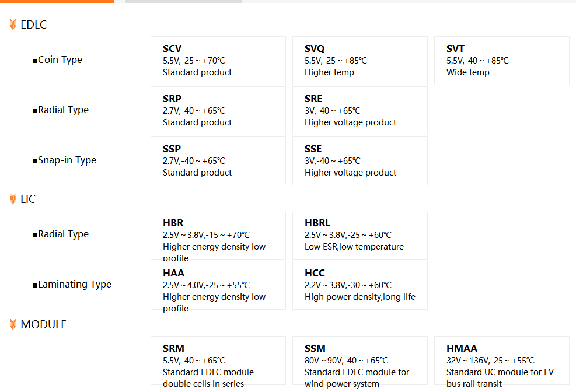Open SRP radial standard product
Screen dimensions: 576x392
pos(218,111)
